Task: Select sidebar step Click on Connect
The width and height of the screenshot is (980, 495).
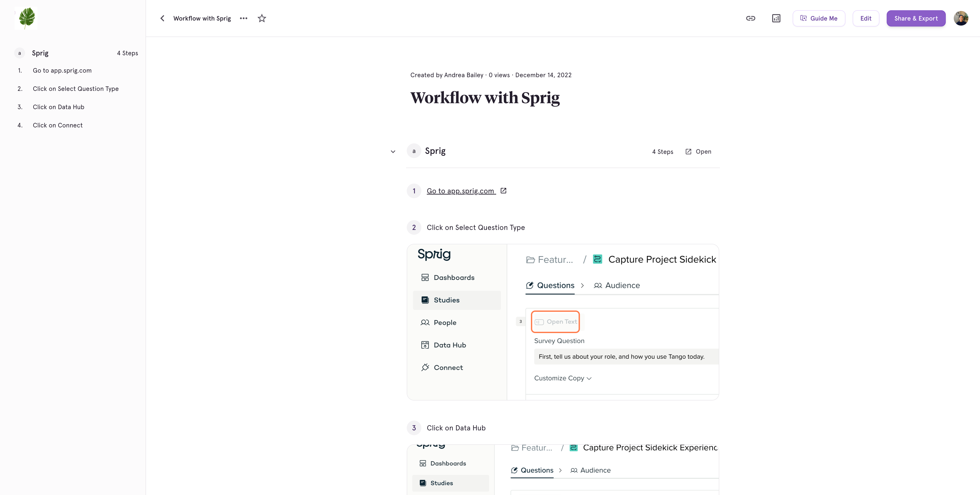Action: pos(57,125)
